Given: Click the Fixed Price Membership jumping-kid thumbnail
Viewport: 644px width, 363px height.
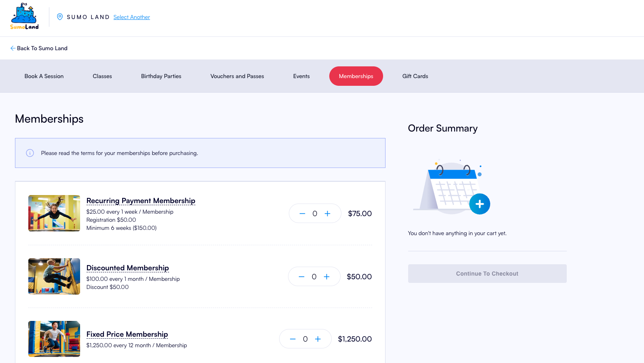Looking at the screenshot, I should pyautogui.click(x=54, y=339).
